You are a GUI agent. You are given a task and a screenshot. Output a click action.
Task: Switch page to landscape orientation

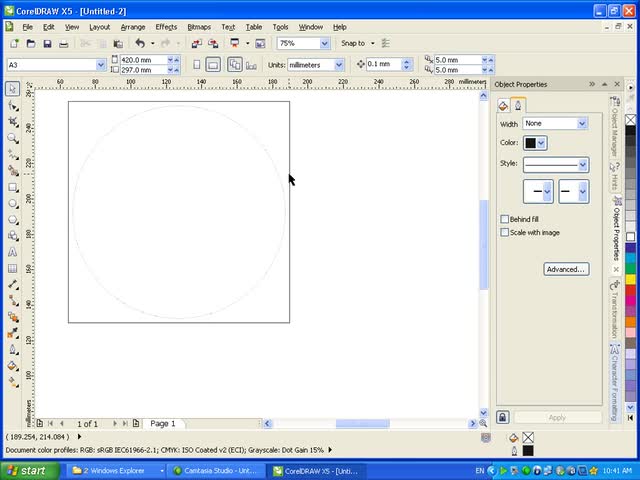[x=213, y=65]
